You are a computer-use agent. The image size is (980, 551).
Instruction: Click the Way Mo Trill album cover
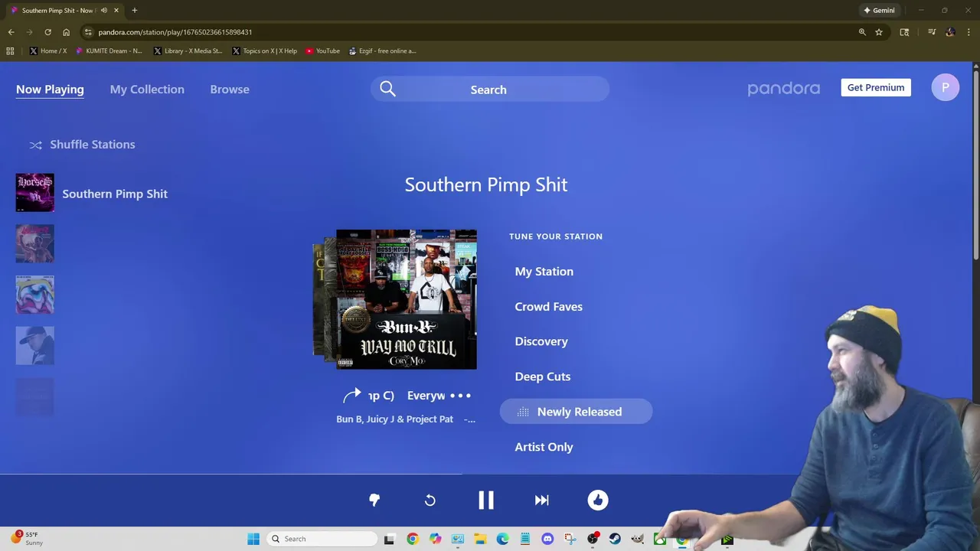[407, 299]
